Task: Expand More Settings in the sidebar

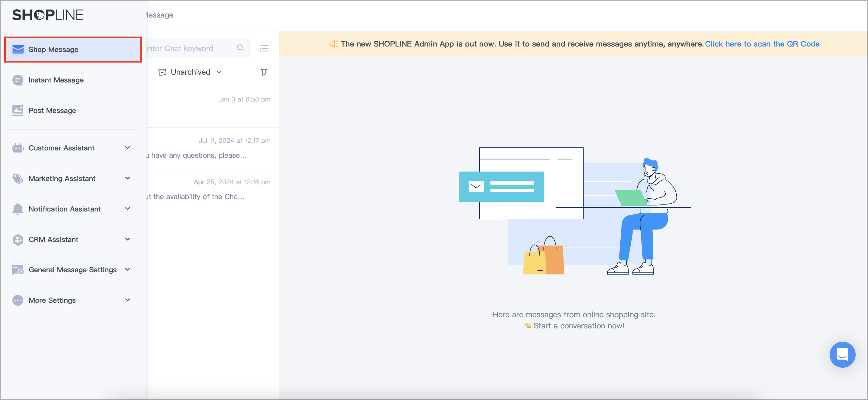Action: pos(52,300)
